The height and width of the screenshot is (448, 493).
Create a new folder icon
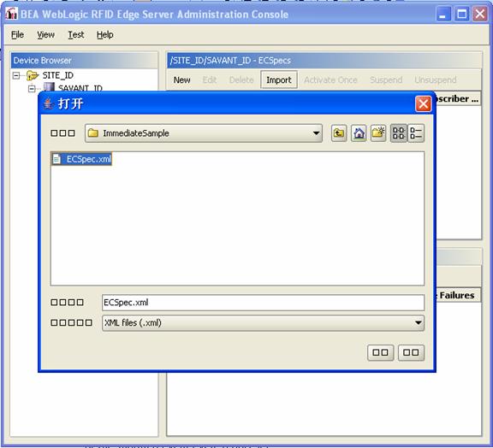[378, 133]
